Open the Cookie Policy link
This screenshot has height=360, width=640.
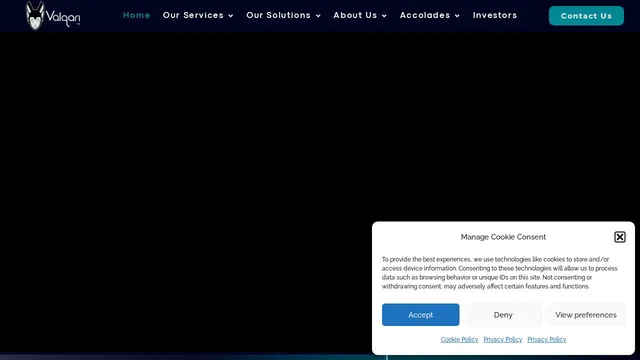(459, 340)
